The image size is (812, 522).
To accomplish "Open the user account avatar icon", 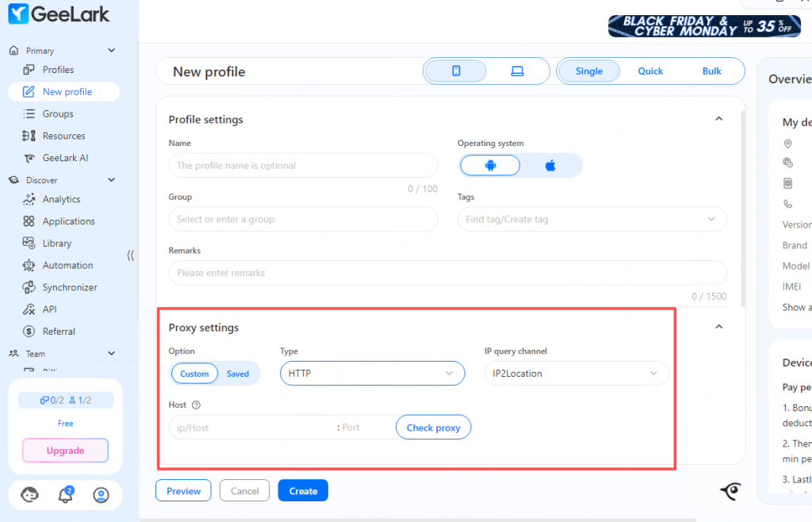I will [101, 495].
